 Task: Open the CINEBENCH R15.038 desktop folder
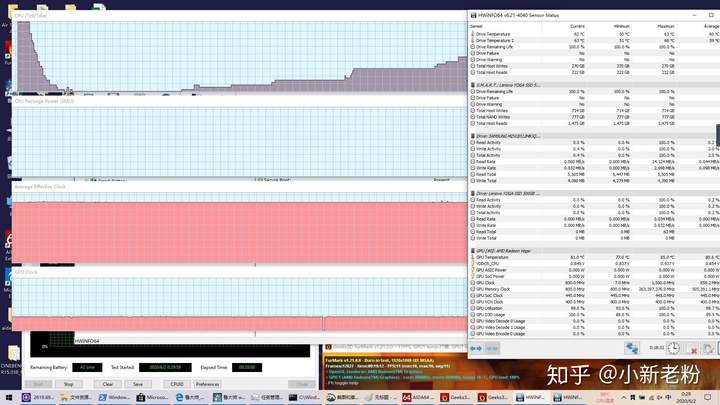point(11,360)
